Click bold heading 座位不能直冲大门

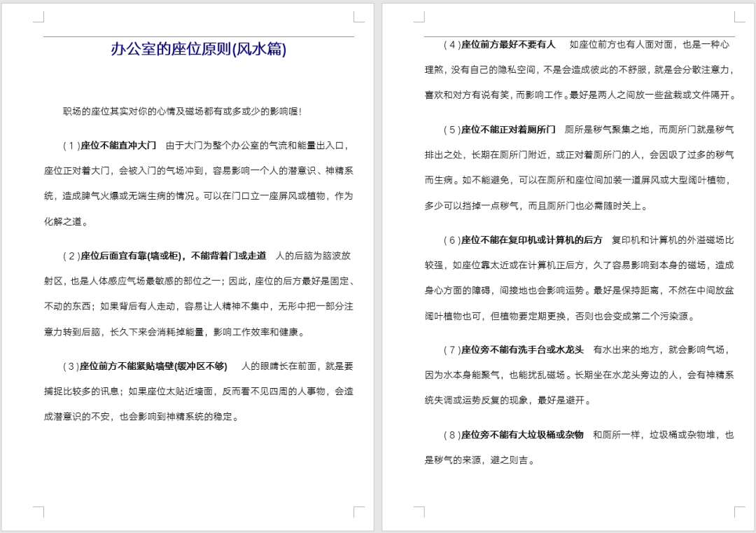click(x=118, y=146)
